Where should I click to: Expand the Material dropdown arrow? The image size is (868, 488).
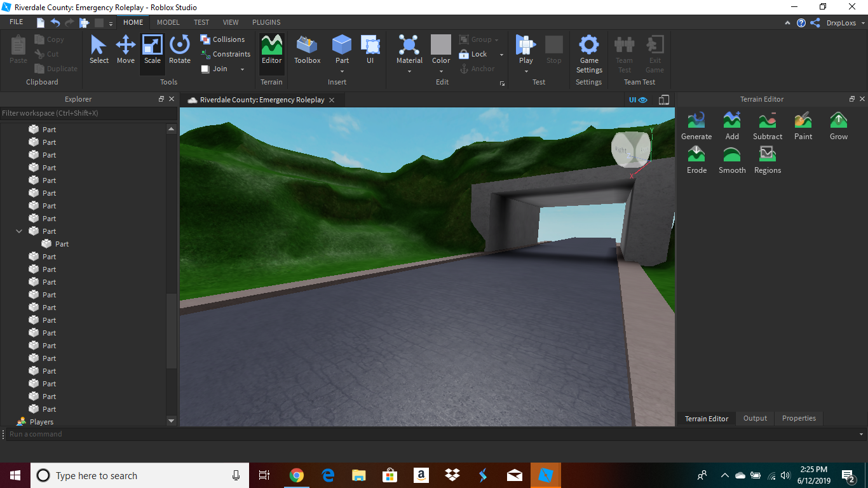(x=409, y=71)
